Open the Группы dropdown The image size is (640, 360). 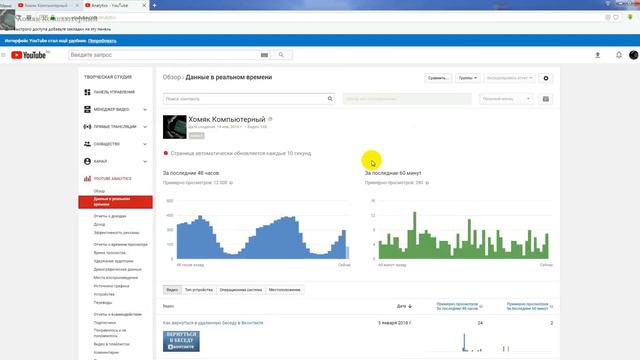click(468, 78)
